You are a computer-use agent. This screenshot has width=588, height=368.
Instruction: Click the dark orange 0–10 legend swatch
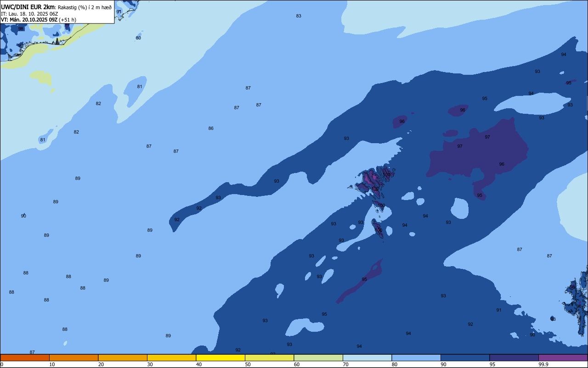25,357
